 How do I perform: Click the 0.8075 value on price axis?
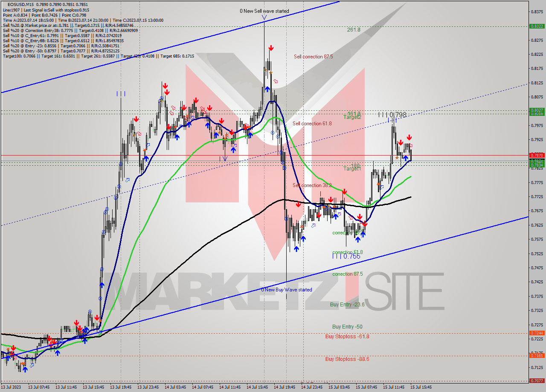[537, 97]
